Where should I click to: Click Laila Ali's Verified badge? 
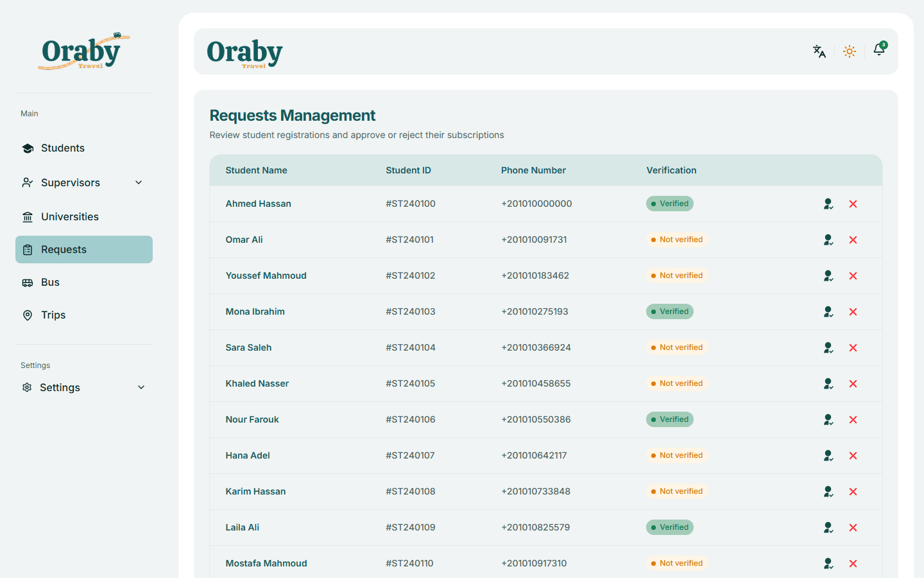[670, 527]
